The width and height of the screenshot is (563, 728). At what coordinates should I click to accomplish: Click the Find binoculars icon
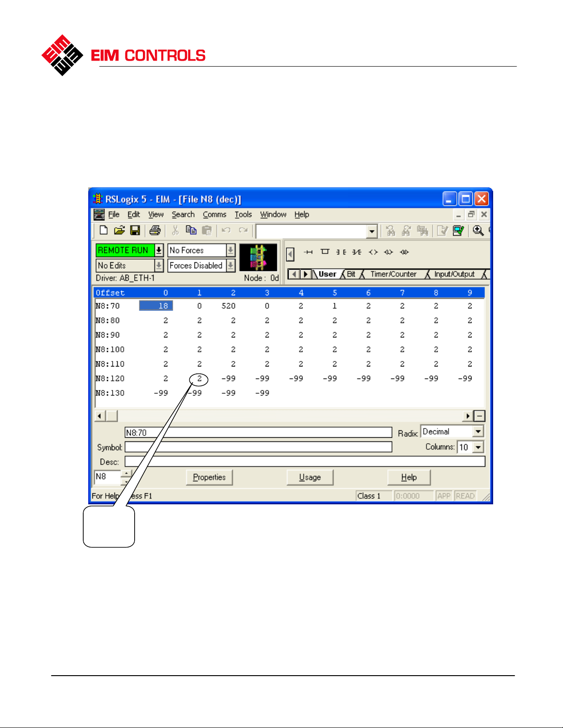pos(391,231)
